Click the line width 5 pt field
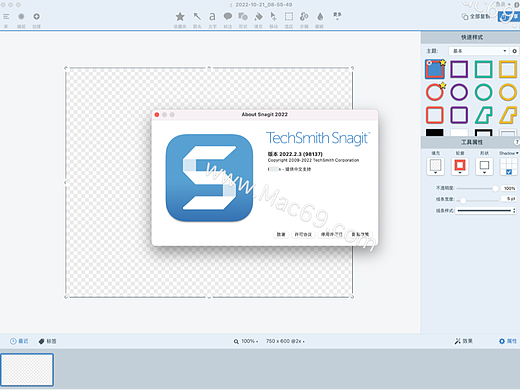Viewport: 520px width, 390px height. pos(509,199)
